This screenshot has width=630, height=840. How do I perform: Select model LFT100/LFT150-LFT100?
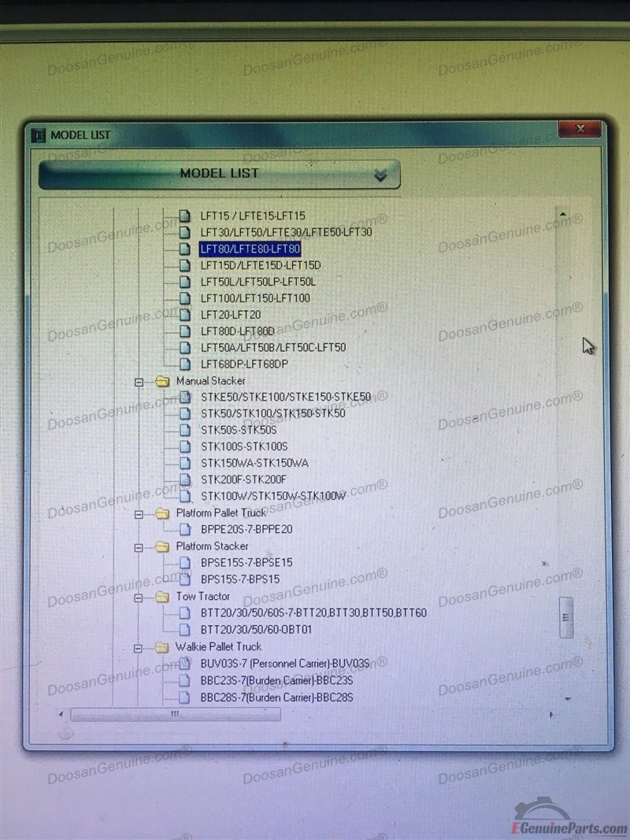tap(254, 298)
